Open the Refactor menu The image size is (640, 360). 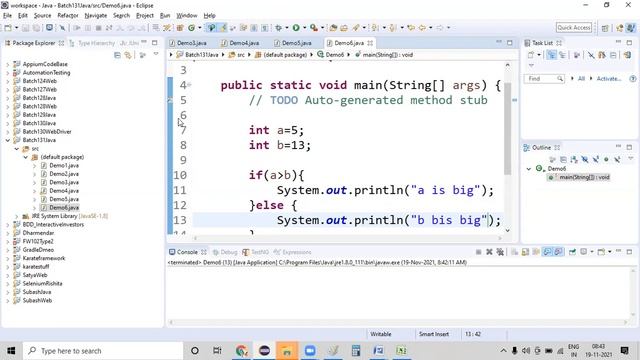pyautogui.click(x=68, y=16)
